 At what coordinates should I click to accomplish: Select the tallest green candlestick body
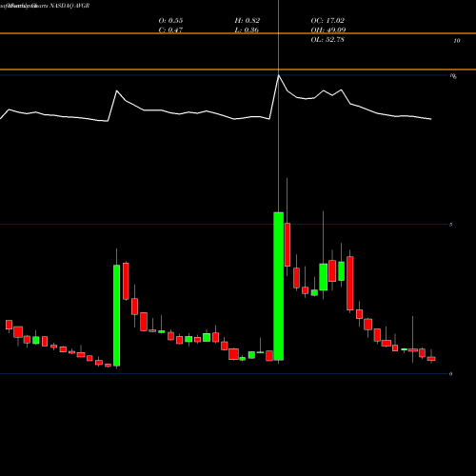point(279,287)
